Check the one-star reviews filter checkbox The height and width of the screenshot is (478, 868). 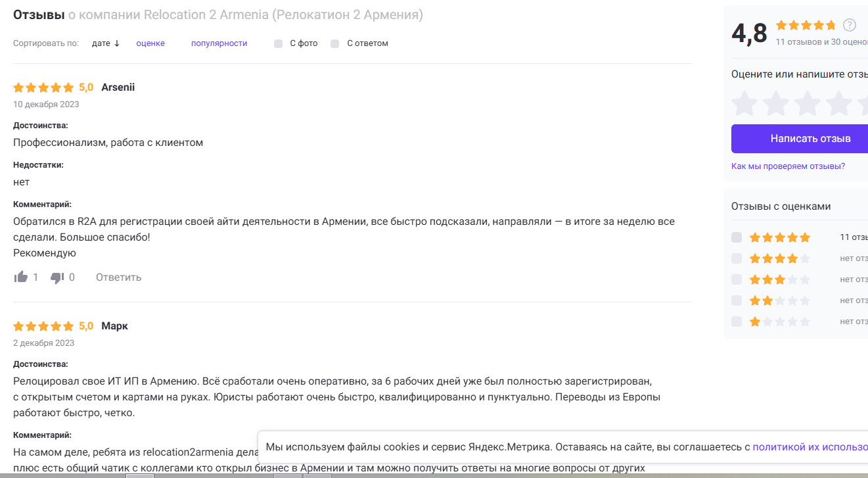737,322
